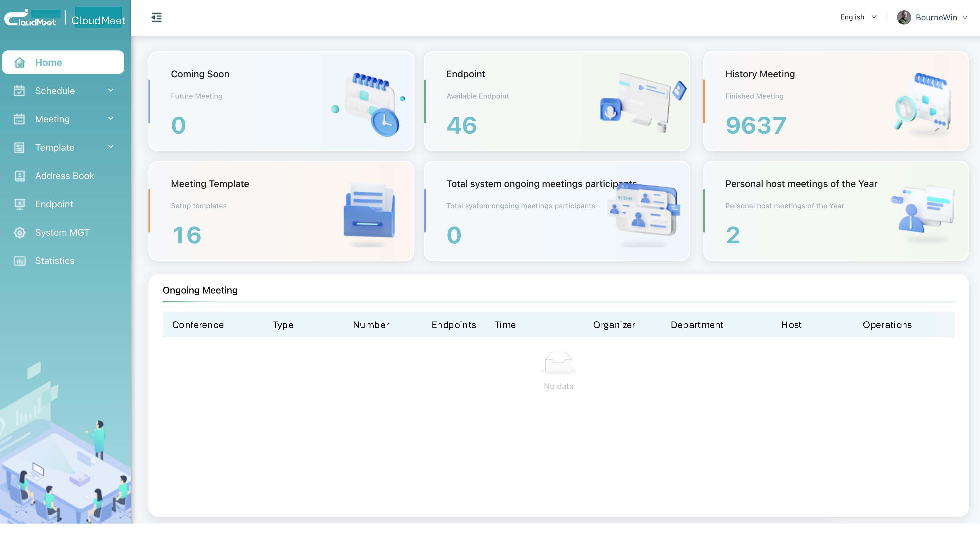The width and height of the screenshot is (980, 551).
Task: Click the Schedule calendar icon in sidebar
Action: (19, 91)
